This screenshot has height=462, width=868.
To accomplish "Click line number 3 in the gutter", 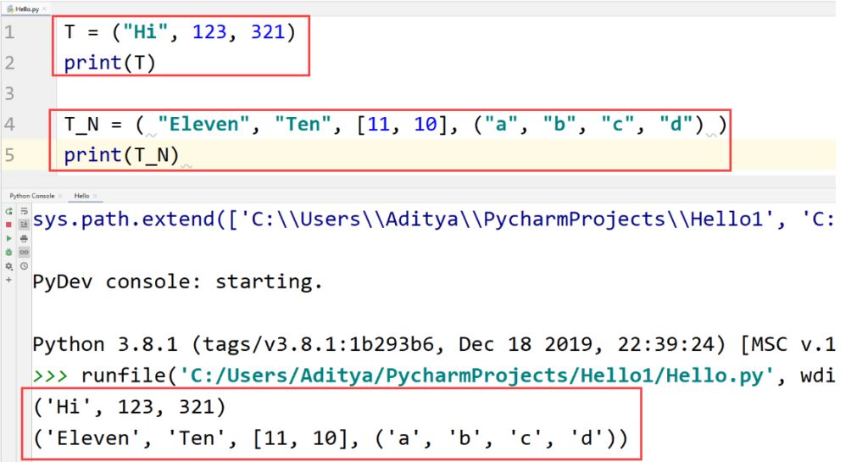I will [9, 93].
